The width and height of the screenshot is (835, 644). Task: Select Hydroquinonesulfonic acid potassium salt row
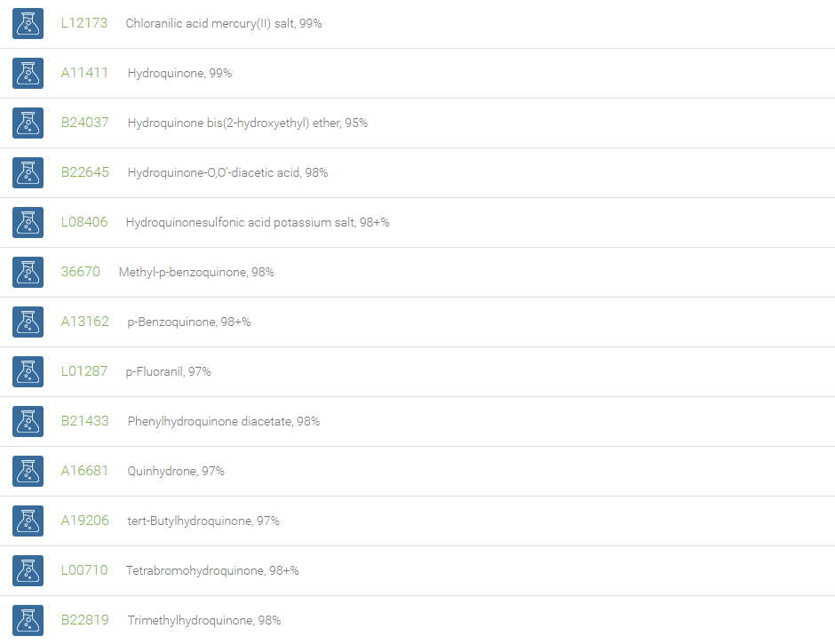tap(417, 222)
